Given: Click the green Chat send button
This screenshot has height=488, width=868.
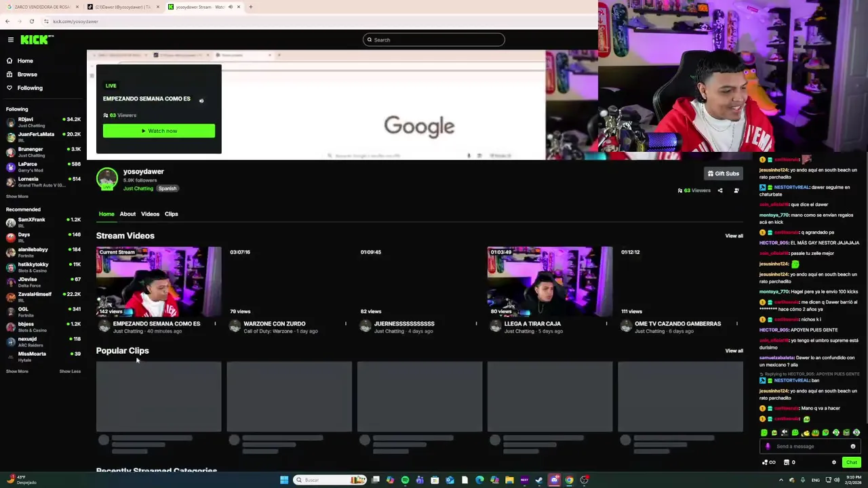Looking at the screenshot, I should click(851, 462).
